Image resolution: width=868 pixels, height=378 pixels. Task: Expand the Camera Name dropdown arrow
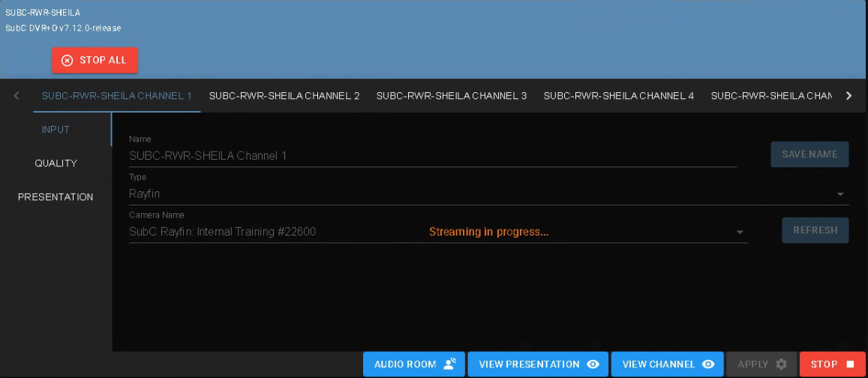pos(739,232)
